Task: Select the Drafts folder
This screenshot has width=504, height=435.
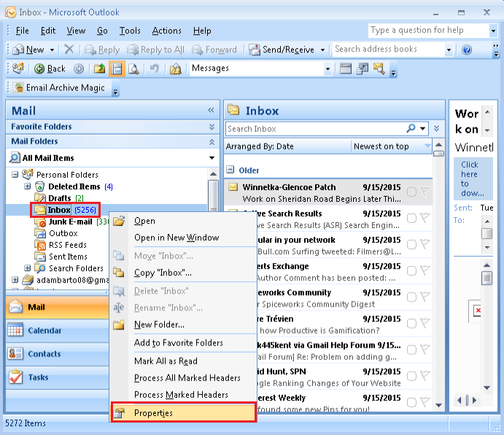Action: click(59, 198)
